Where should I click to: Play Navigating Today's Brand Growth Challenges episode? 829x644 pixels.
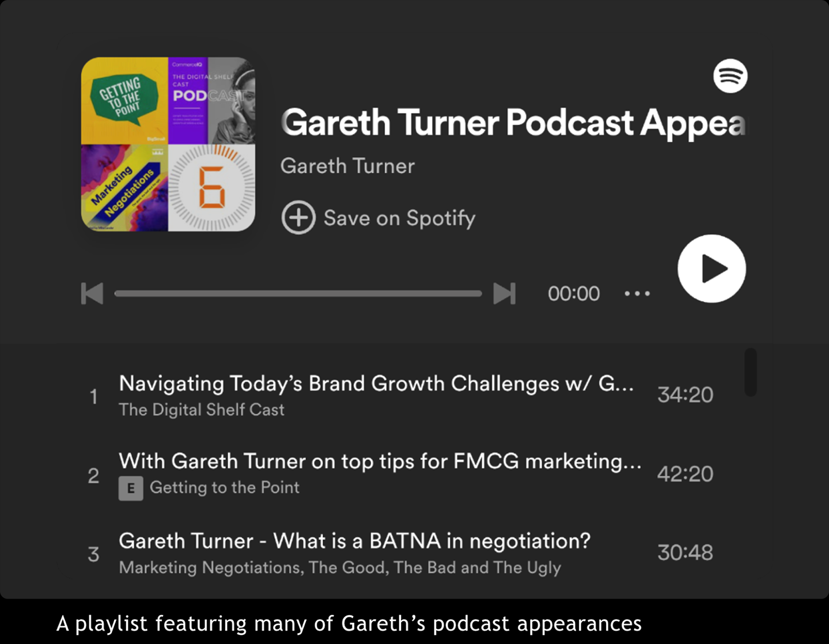[x=376, y=384]
